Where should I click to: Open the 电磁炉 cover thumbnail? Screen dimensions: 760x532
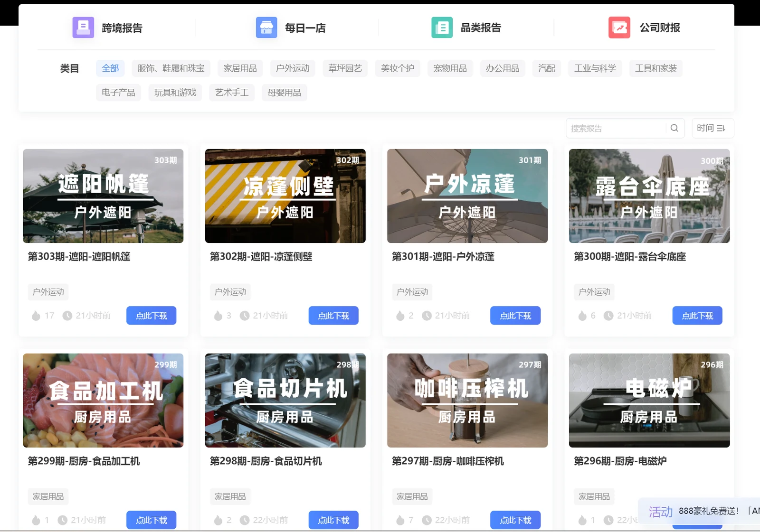tap(649, 401)
